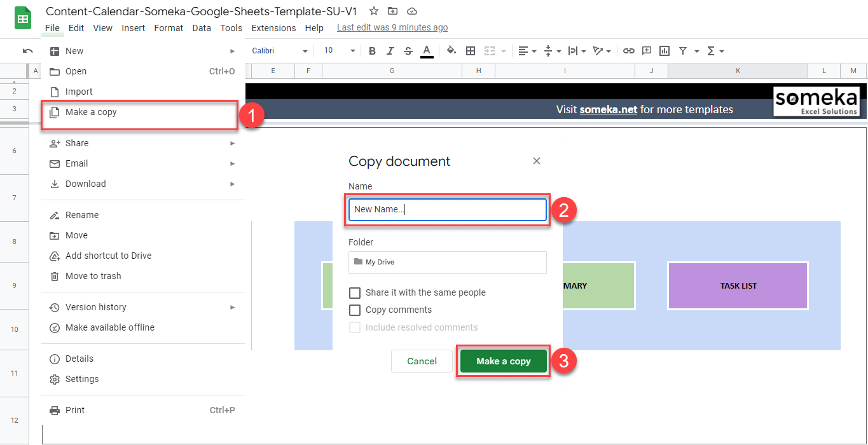Choose Rename in the File menu
The width and height of the screenshot is (868, 445).
143,215
